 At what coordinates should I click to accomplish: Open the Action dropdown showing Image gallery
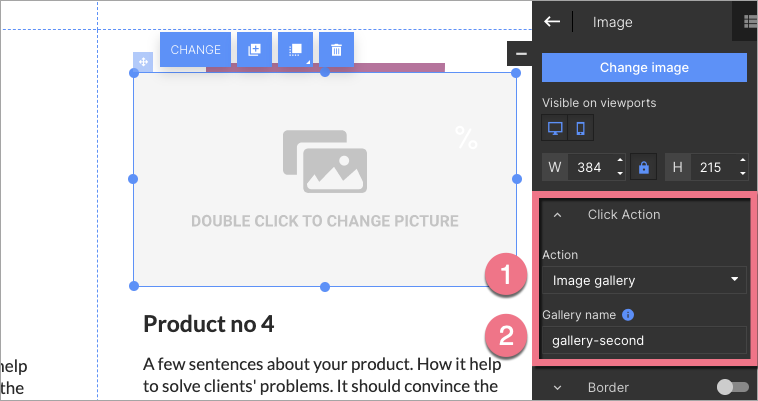coord(644,280)
